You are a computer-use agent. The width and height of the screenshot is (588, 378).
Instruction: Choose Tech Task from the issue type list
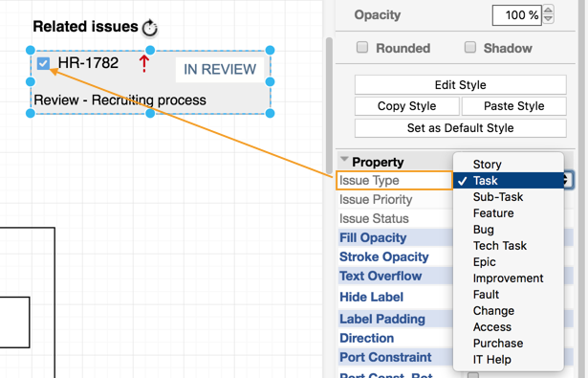509,246
